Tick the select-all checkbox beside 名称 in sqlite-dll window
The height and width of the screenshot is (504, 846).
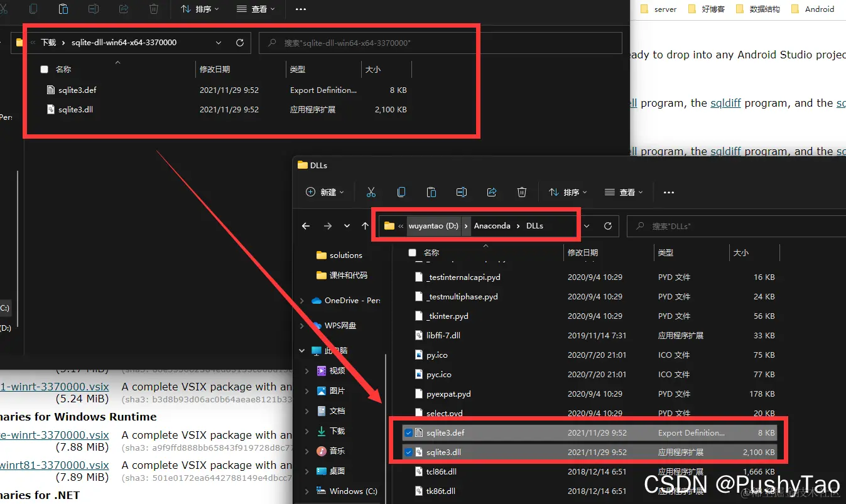(x=44, y=70)
